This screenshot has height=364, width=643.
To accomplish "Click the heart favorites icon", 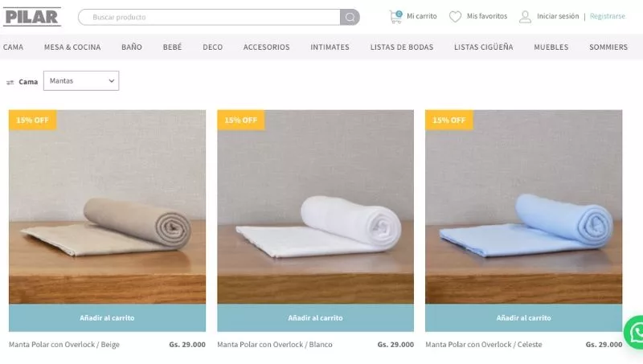I will point(455,17).
